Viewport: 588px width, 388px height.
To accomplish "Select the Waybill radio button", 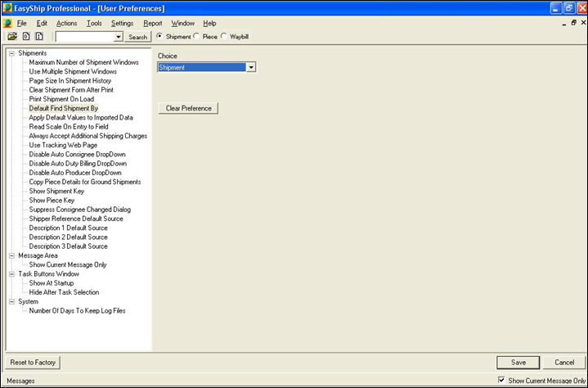I will [x=224, y=36].
